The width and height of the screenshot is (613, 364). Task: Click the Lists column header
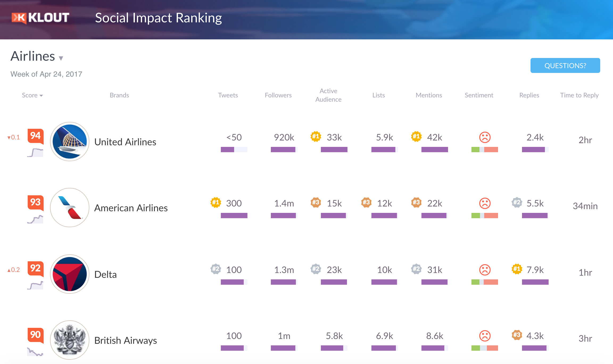coord(379,95)
